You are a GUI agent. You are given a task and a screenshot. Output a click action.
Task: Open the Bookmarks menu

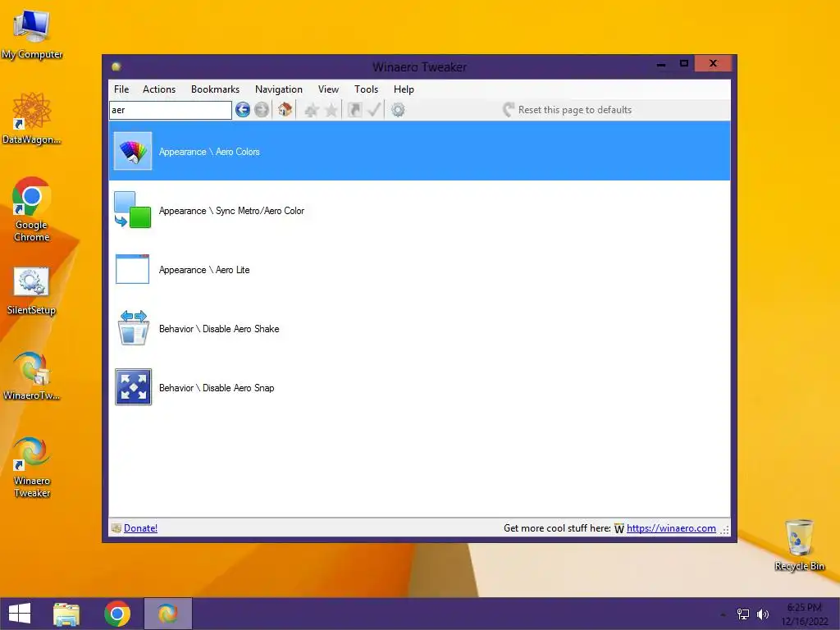(216, 89)
